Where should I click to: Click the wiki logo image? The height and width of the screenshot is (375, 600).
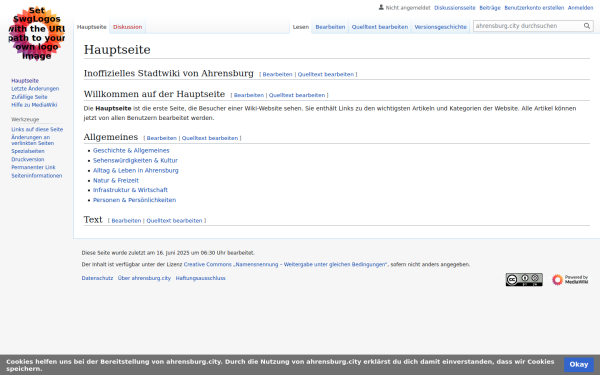click(x=37, y=34)
